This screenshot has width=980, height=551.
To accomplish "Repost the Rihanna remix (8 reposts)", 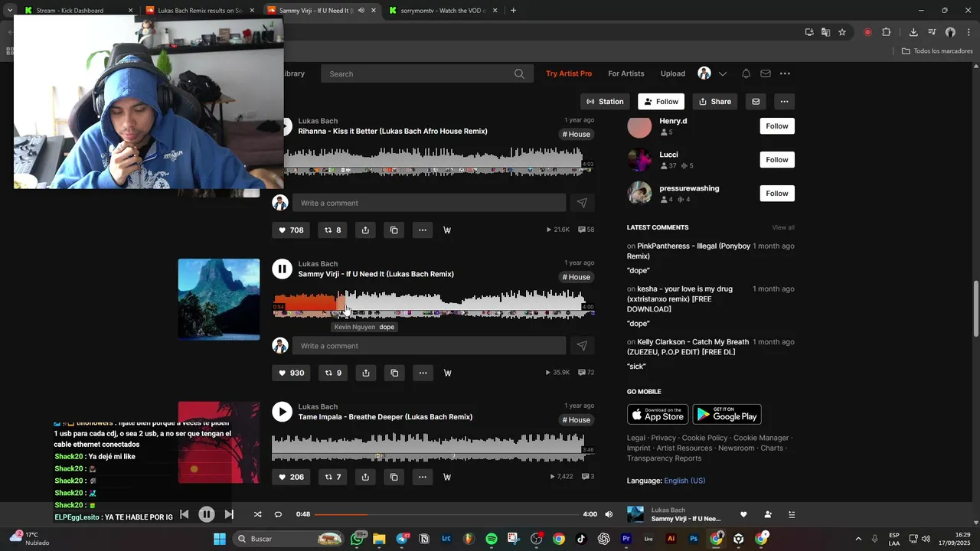I will pos(333,230).
